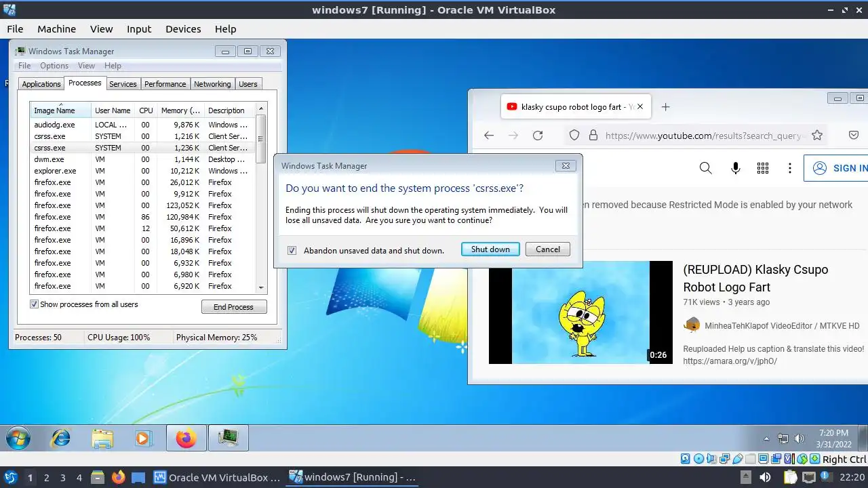Click host file manager panel icon
This screenshot has height=488, width=868.
96,477
